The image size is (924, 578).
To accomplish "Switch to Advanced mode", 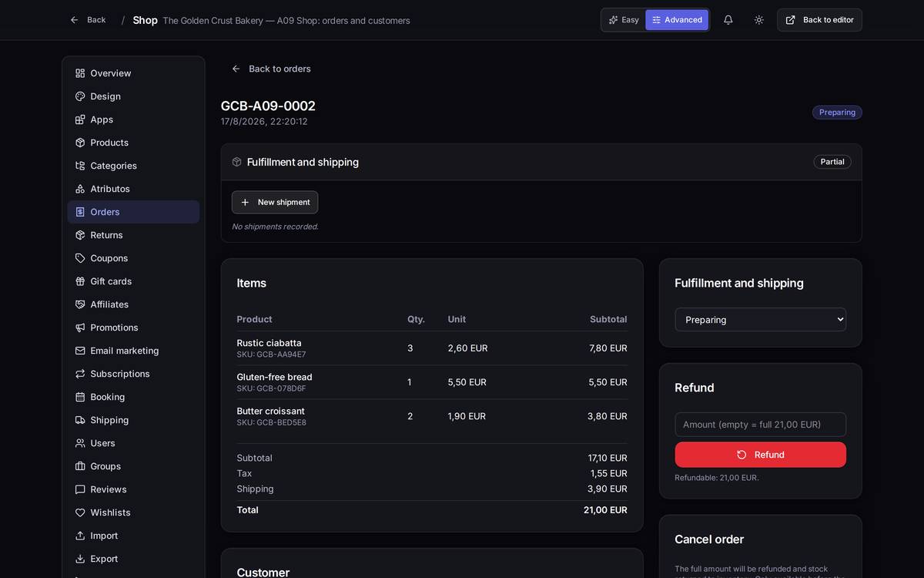I will pyautogui.click(x=677, y=20).
